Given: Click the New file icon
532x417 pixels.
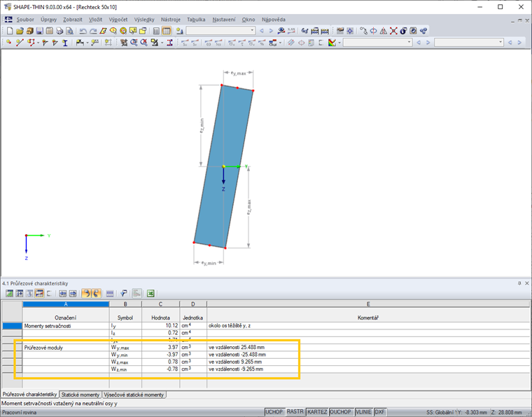Looking at the screenshot, I should (x=10, y=31).
